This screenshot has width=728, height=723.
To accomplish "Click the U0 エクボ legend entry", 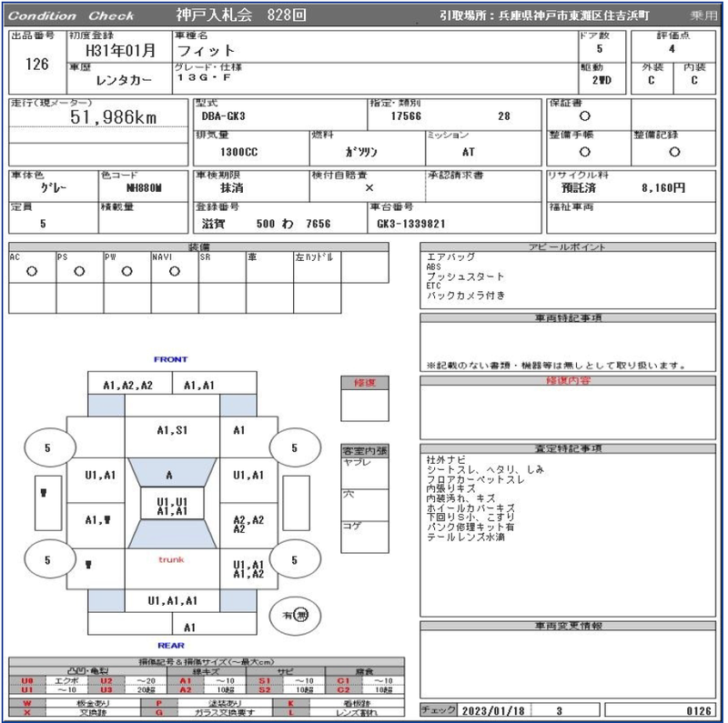I will 48,681.
